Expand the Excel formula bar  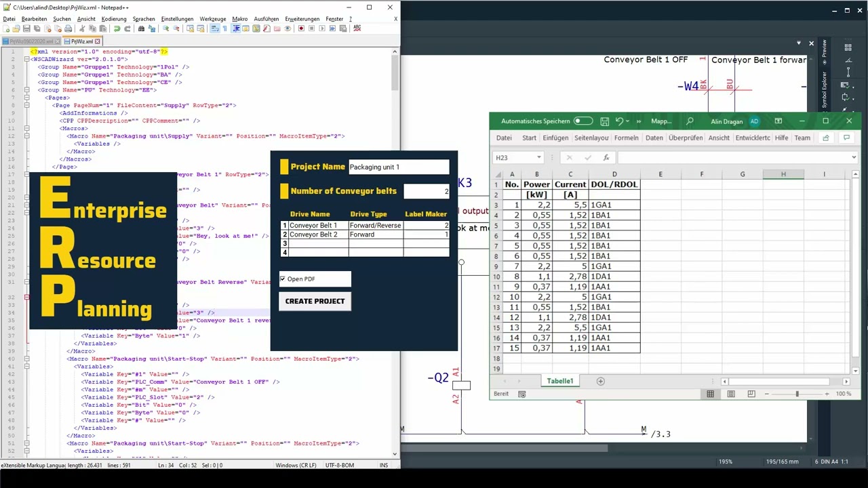click(854, 158)
